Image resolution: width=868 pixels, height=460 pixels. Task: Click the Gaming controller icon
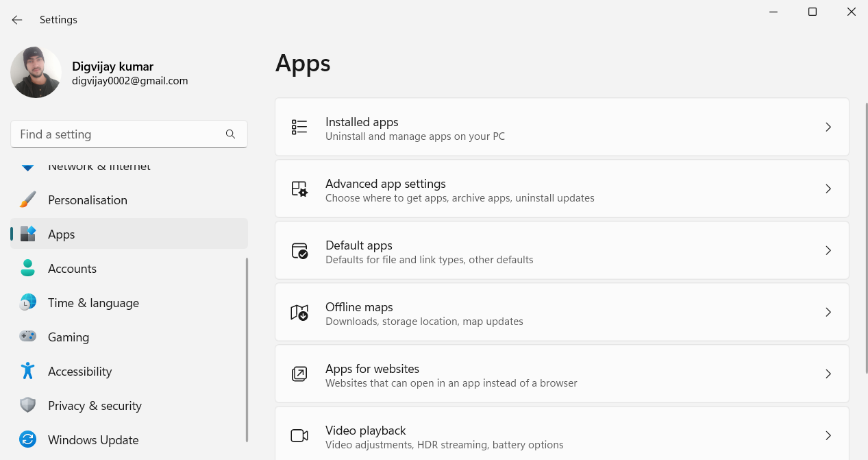pyautogui.click(x=27, y=337)
